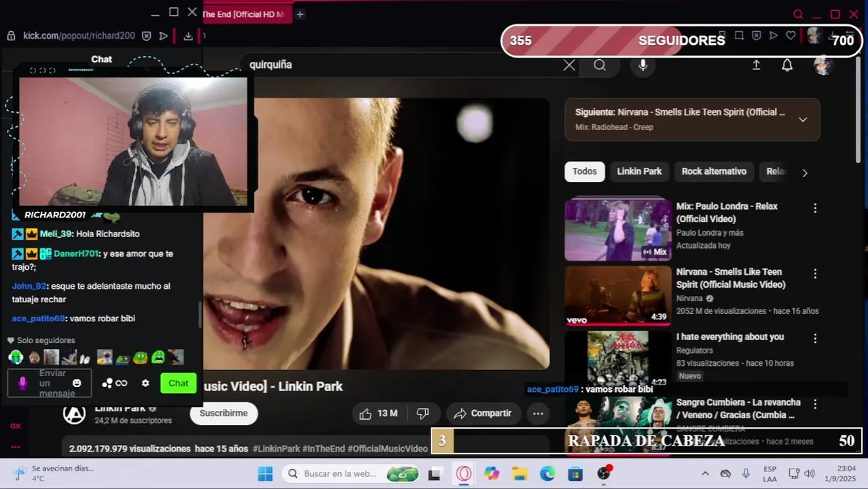Open the Kick channel points bubbles icon
Image resolution: width=868 pixels, height=489 pixels.
(107, 383)
